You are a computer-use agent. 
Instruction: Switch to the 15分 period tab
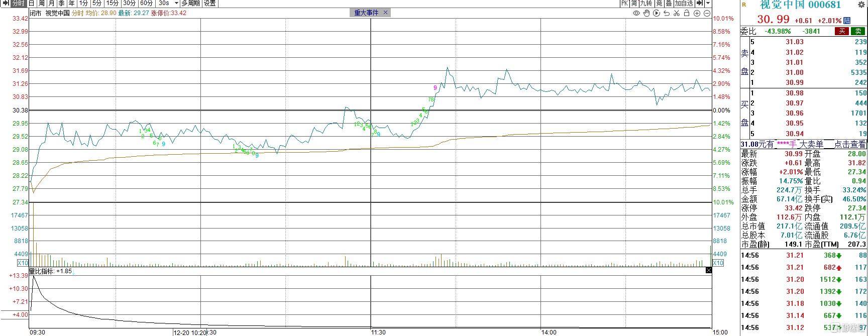[x=112, y=3]
